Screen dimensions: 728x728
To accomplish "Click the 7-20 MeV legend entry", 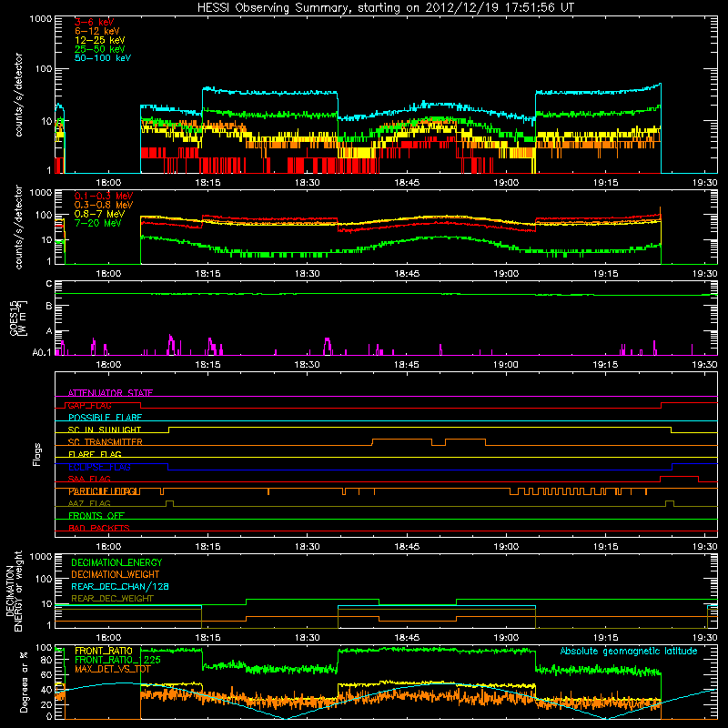I will tap(98, 223).
